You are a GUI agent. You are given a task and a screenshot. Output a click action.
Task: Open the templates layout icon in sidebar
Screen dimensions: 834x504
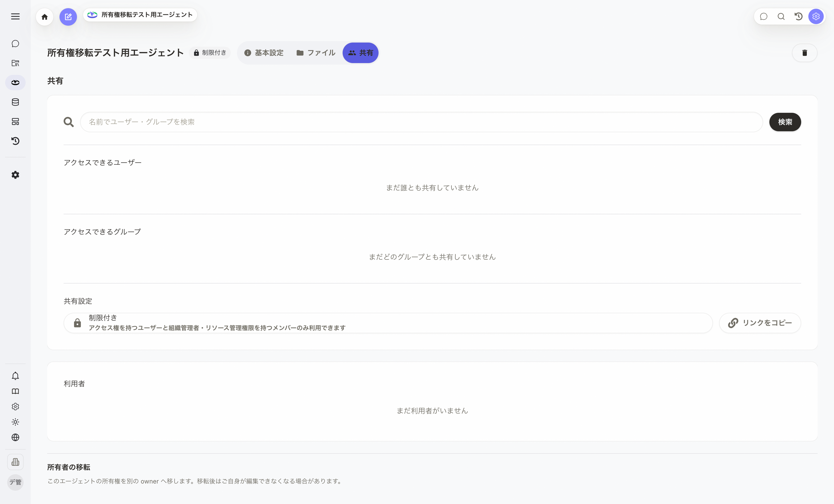(15, 122)
